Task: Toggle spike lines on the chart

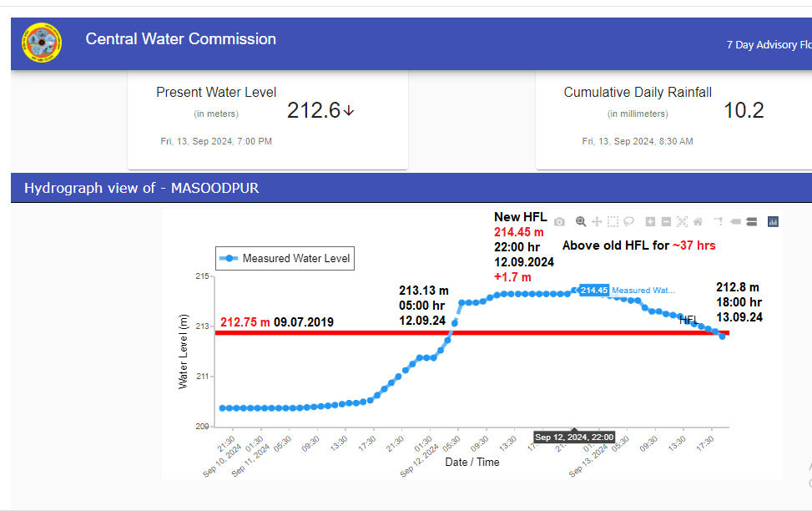Action: click(x=719, y=222)
